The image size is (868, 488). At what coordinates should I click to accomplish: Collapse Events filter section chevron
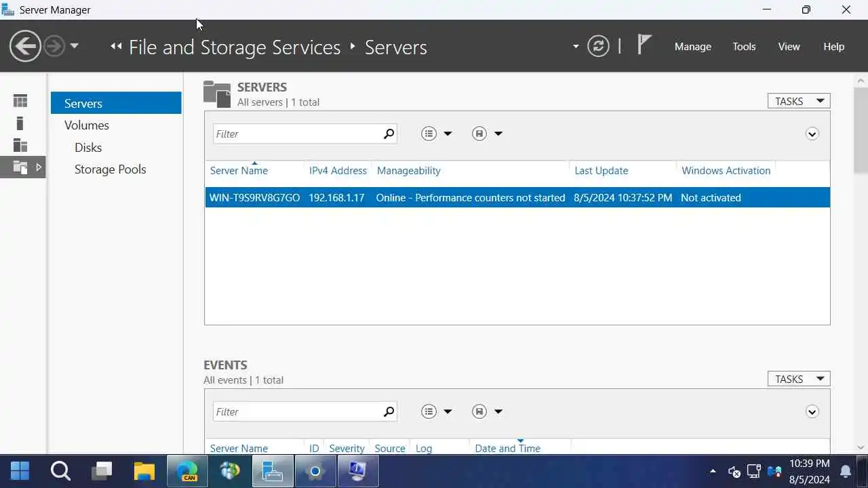[x=812, y=411]
